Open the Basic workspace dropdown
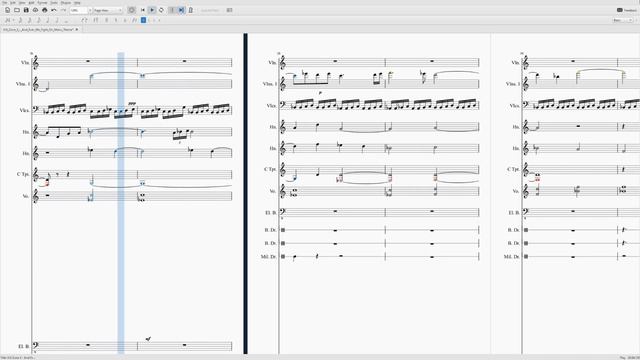Screen dimensions: 640x360 [x=622, y=20]
